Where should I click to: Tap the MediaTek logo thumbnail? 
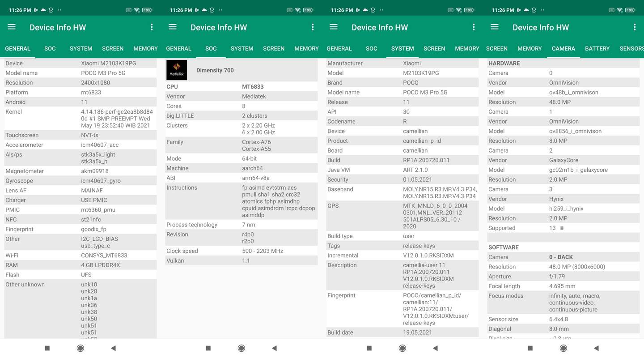point(177,70)
